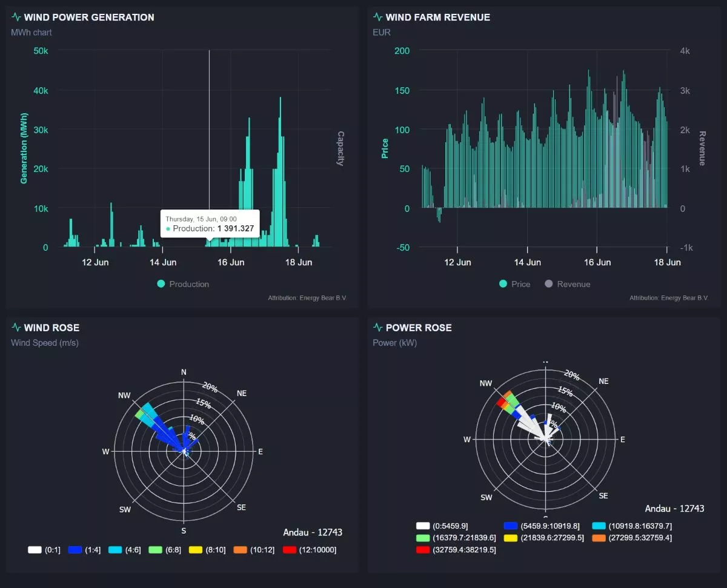Screen dimensions: 727x588
Task: Select the red (12:10000] wind speed swatch
Action: pos(288,550)
